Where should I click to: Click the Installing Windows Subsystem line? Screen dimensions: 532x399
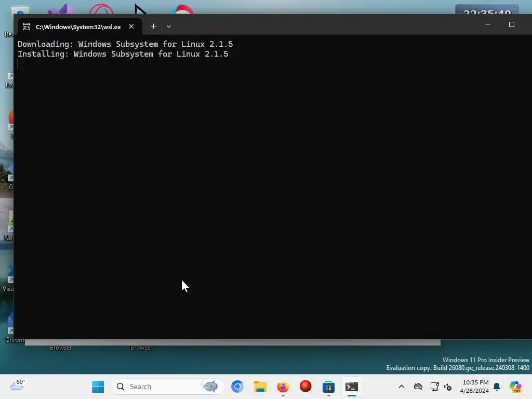pos(123,54)
